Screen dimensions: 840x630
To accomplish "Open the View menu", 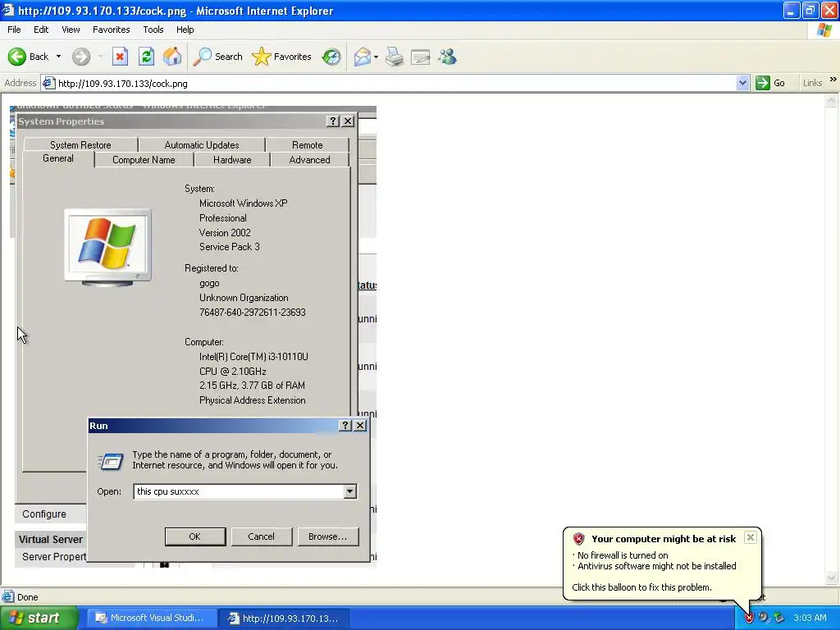I will pyautogui.click(x=71, y=30).
